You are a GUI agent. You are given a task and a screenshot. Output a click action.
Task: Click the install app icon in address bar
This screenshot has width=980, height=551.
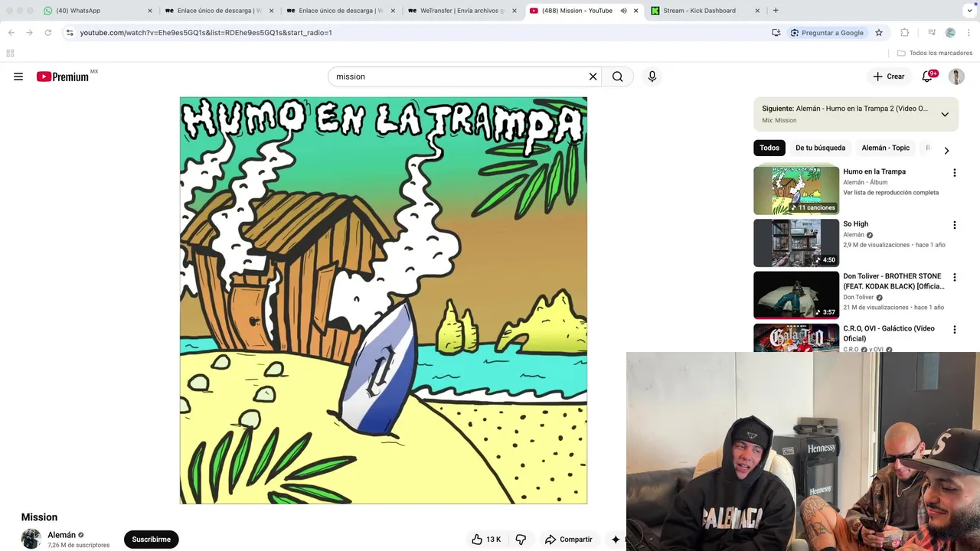(x=776, y=33)
